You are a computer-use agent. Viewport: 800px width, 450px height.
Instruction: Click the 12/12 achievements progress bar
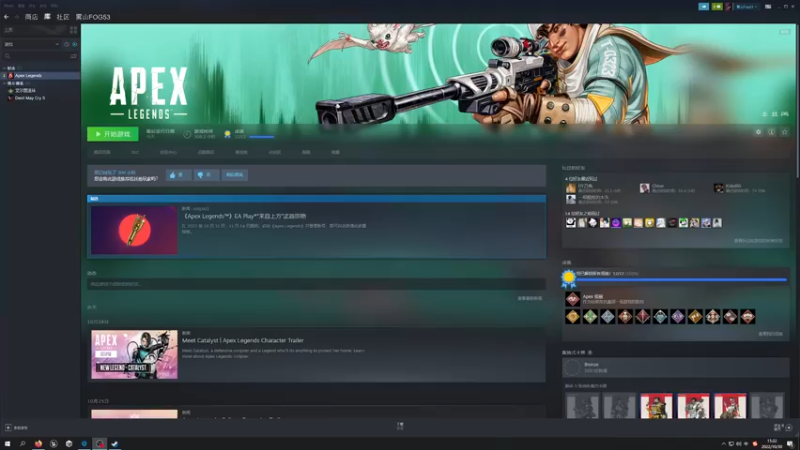[x=682, y=280]
